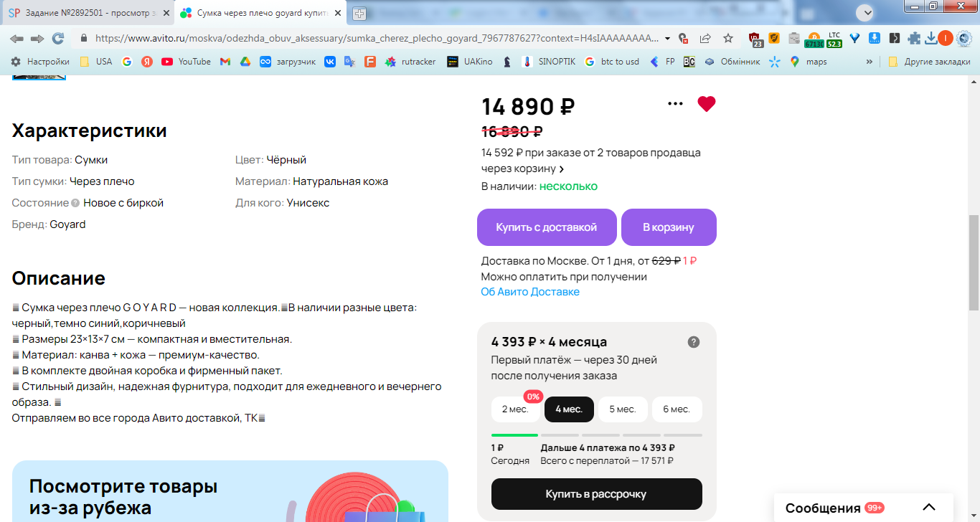The image size is (980, 522).
Task: Open the Extensions puzzle icon
Action: pos(914,38)
